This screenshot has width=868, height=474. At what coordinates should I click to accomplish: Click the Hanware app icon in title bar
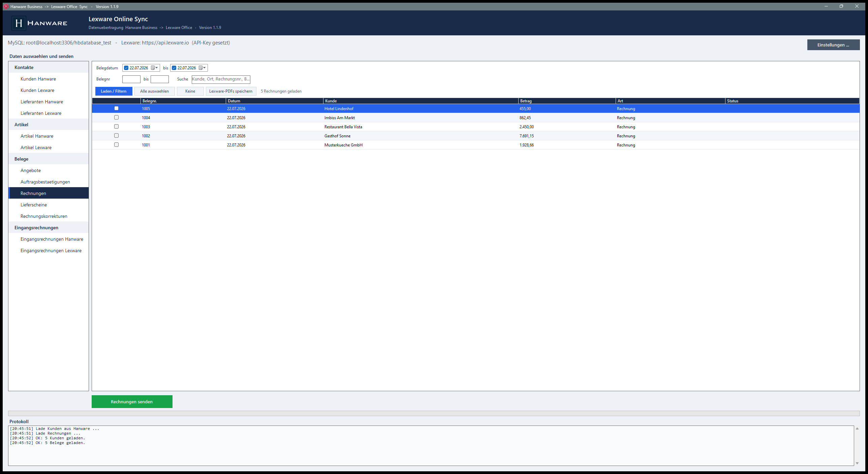pos(6,6)
